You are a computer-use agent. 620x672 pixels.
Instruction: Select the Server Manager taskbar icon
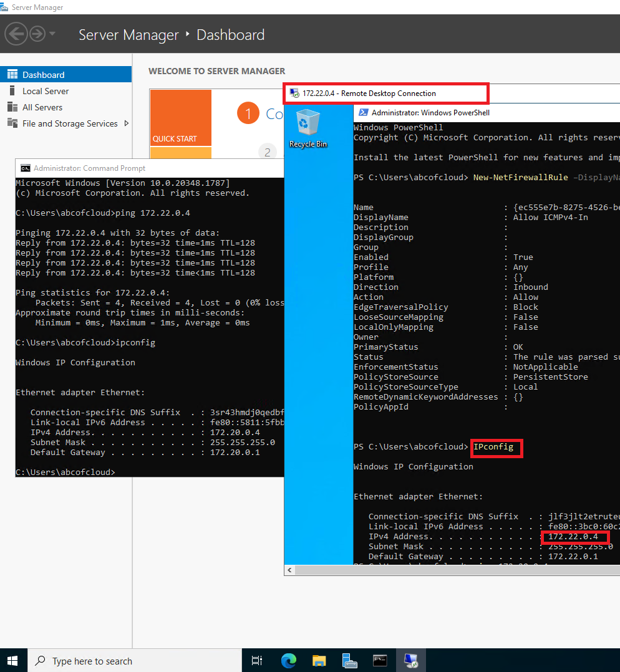point(349,660)
